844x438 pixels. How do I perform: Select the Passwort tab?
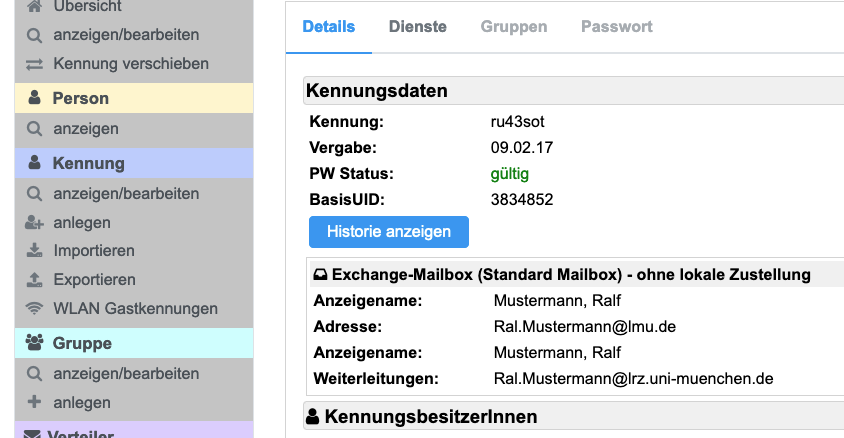pos(616,27)
